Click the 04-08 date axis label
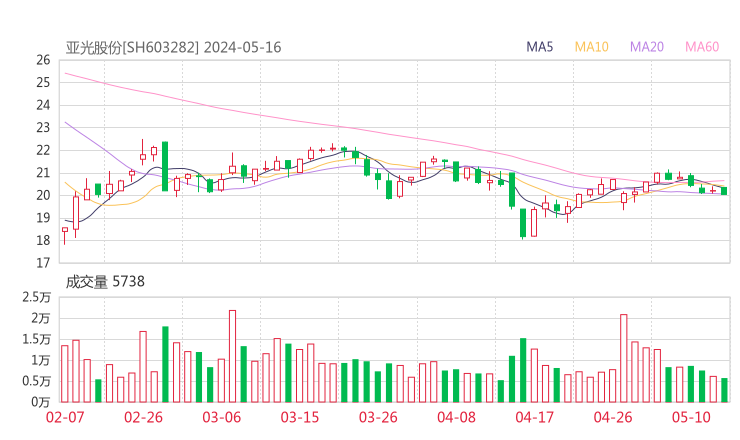The width and height of the screenshot is (740, 440). pyautogui.click(x=456, y=417)
